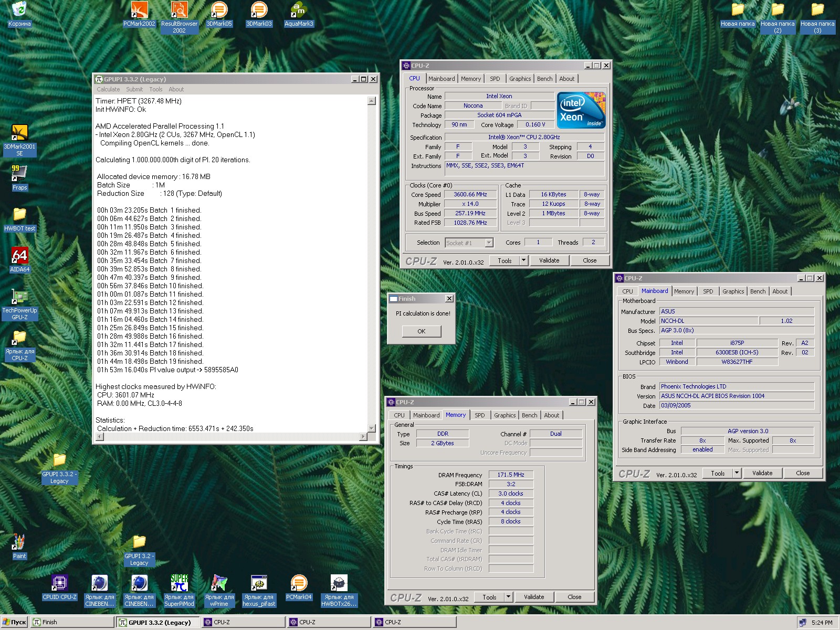The height and width of the screenshot is (630, 840).
Task: Switch to About tab in Memory CPU-Z window
Action: click(551, 415)
